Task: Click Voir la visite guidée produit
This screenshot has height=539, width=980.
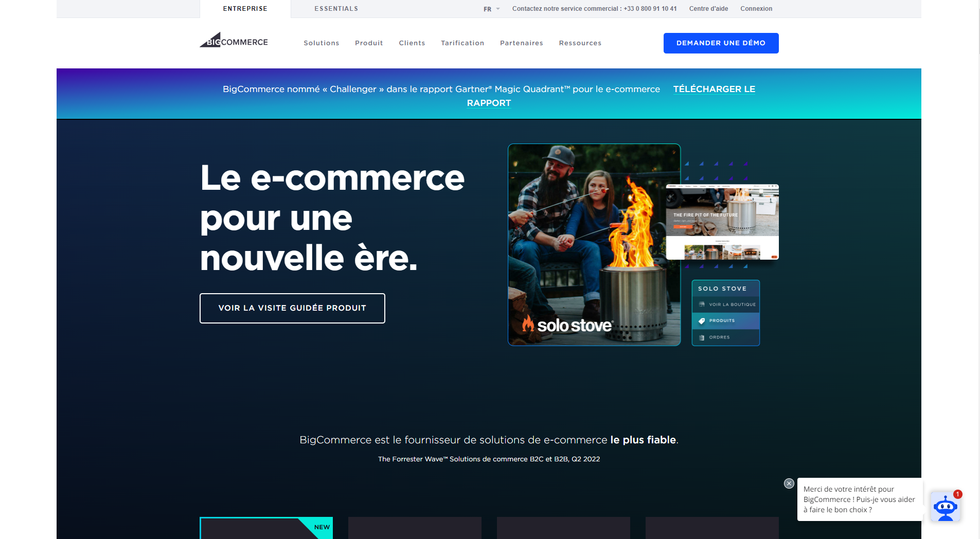Action: [292, 308]
